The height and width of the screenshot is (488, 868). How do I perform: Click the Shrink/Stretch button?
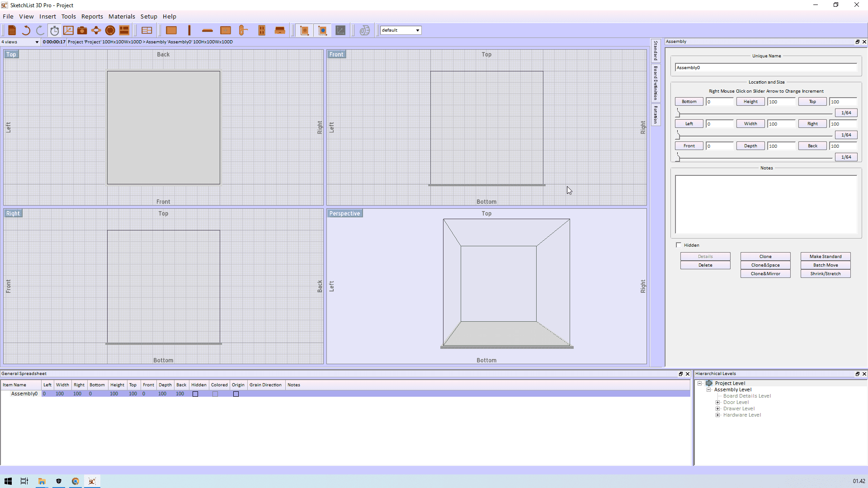(826, 274)
